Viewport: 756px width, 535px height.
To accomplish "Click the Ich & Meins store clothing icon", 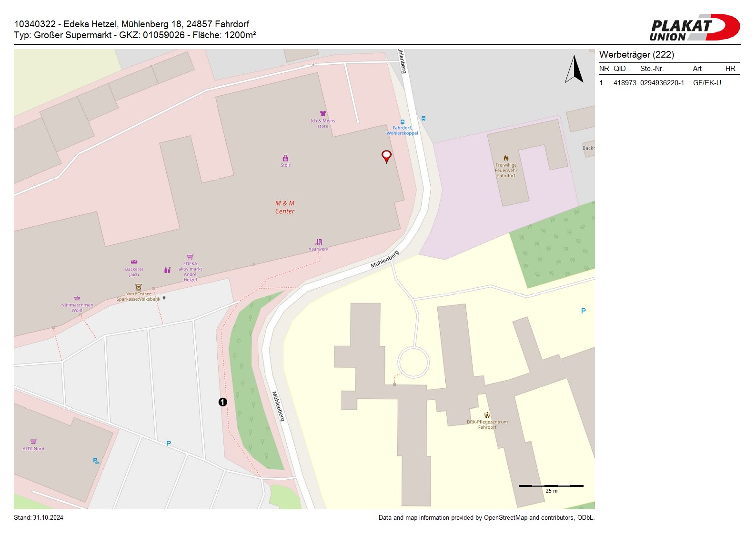I will pos(323,114).
